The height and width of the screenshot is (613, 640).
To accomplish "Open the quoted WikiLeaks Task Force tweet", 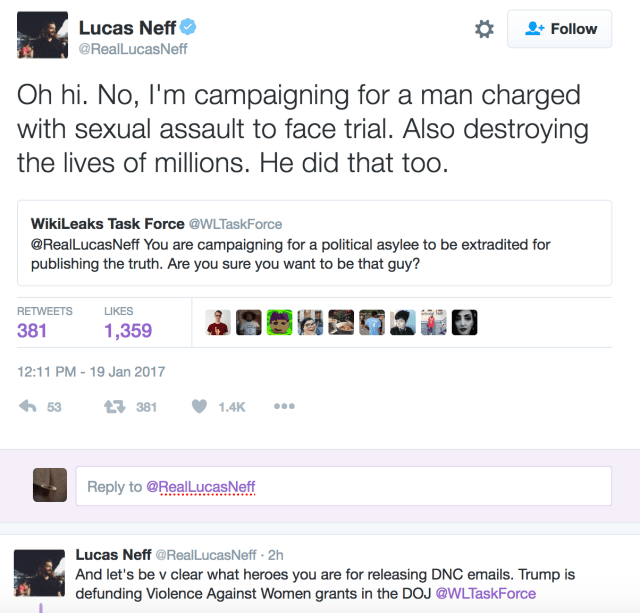I will [x=320, y=243].
